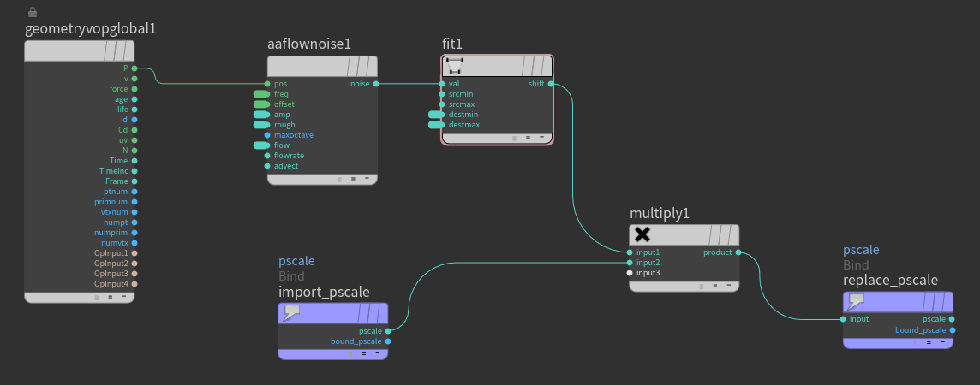The image size is (980, 385).
Task: Click the destmin input on fit1
Action: click(463, 115)
